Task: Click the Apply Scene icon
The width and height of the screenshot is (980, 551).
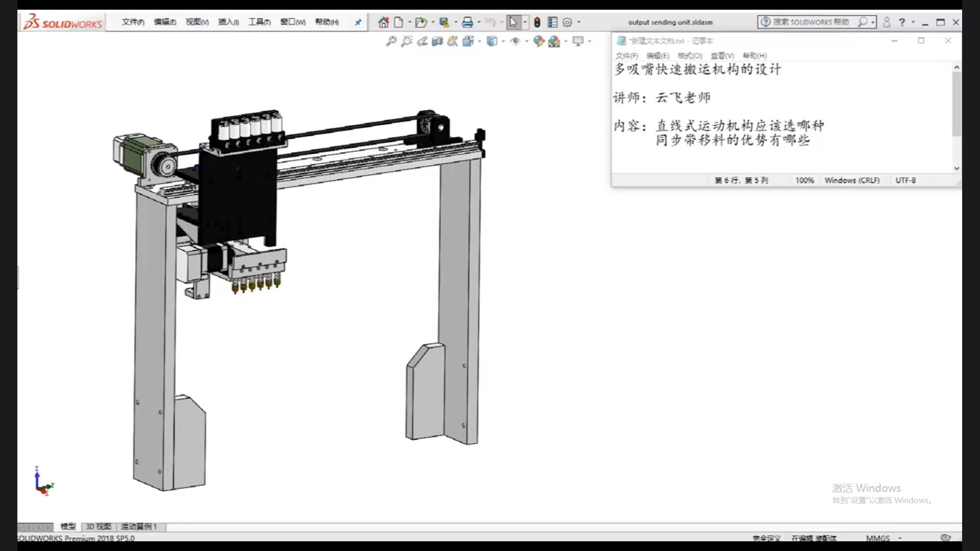Action: pos(554,41)
